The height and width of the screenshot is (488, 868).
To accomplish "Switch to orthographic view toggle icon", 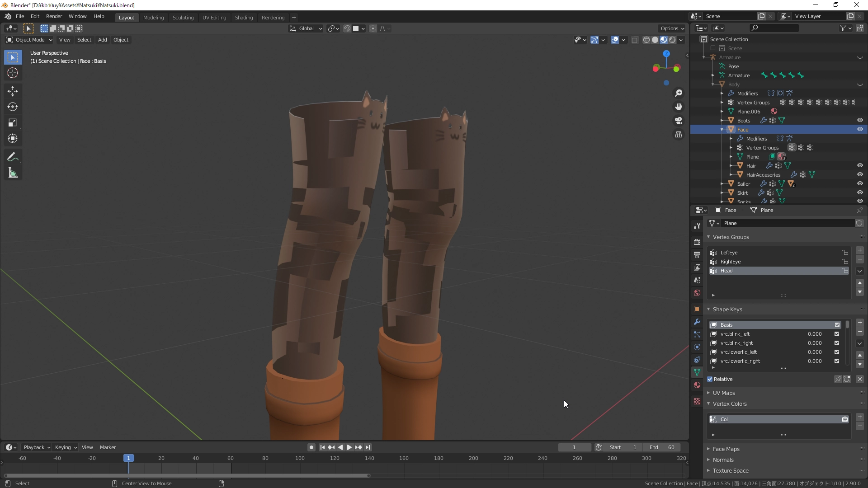I will 679,135.
